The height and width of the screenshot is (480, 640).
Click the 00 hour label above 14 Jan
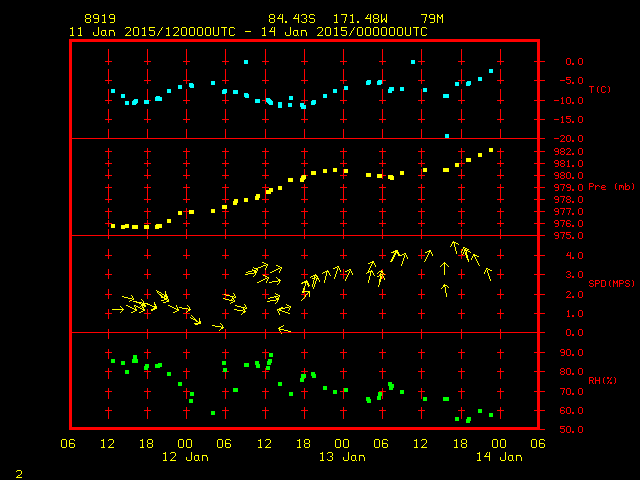499,444
